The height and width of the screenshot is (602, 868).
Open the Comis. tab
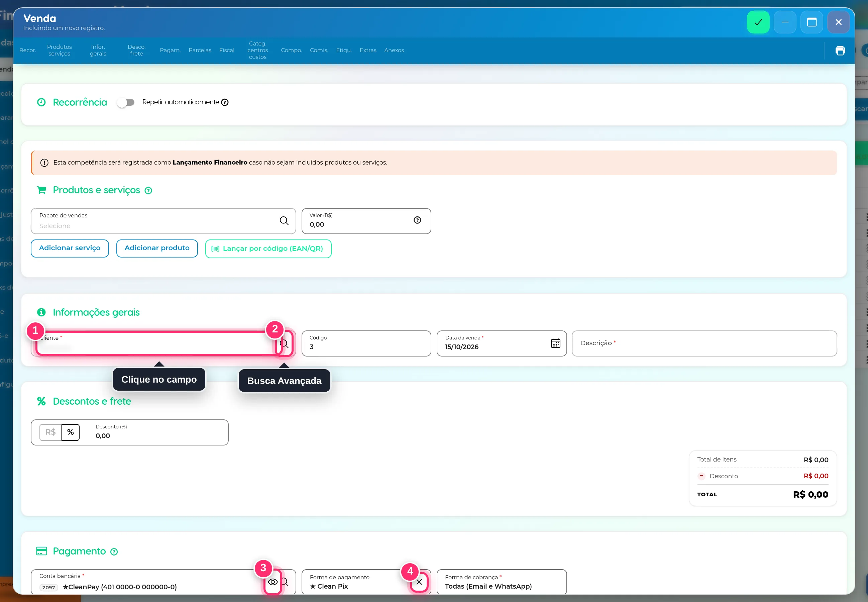pos(319,50)
